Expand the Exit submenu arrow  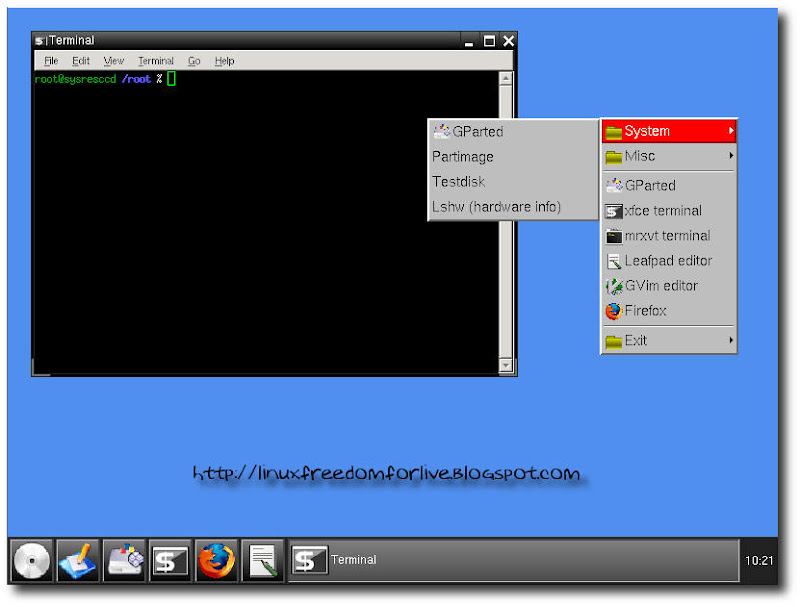[x=731, y=340]
